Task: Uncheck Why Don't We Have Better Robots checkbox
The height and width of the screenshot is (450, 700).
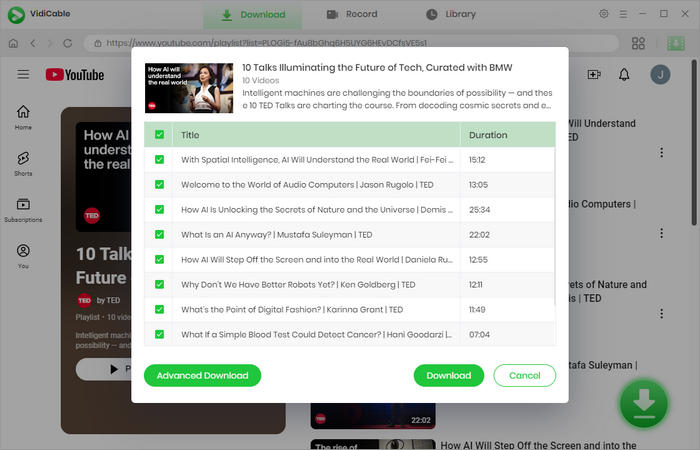Action: 159,284
